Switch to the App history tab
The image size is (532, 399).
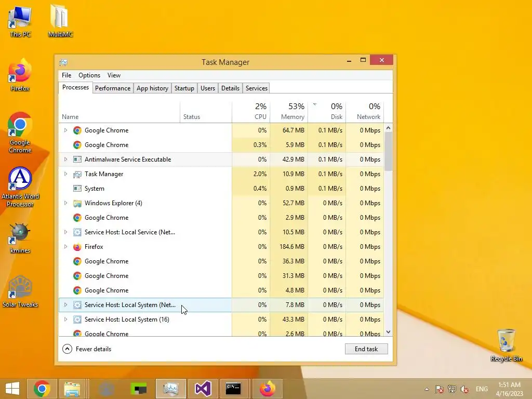click(x=152, y=88)
